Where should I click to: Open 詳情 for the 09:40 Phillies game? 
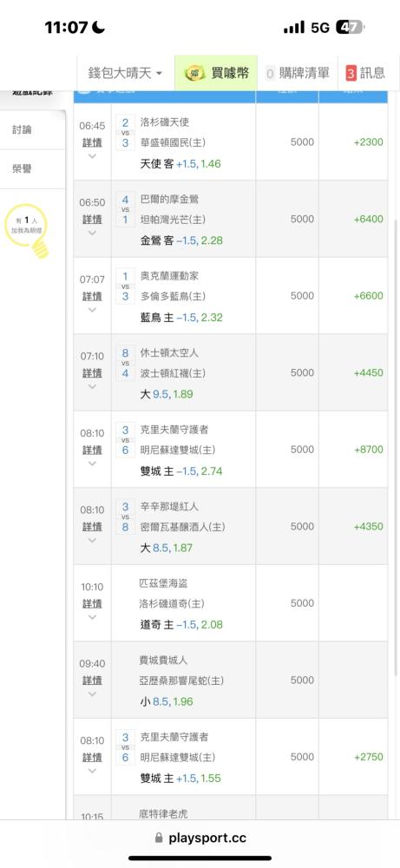92,681
